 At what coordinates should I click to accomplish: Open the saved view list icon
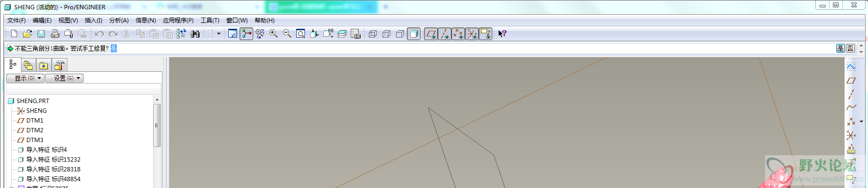328,34
